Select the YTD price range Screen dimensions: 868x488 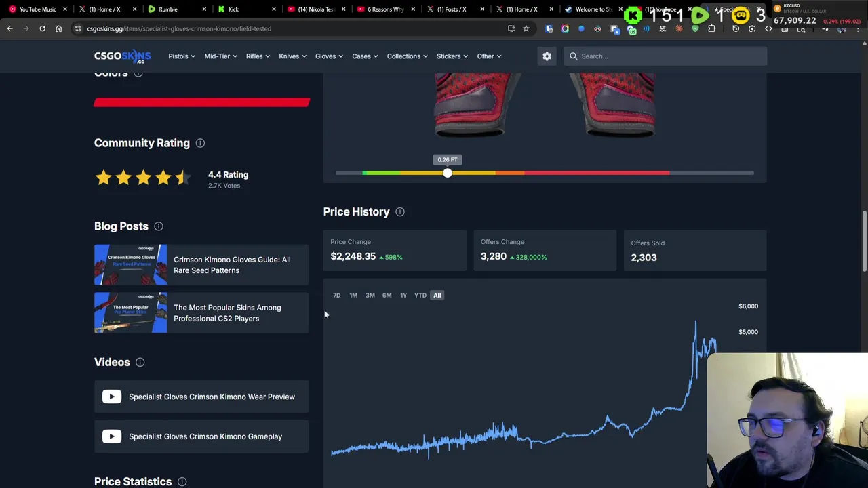click(420, 296)
